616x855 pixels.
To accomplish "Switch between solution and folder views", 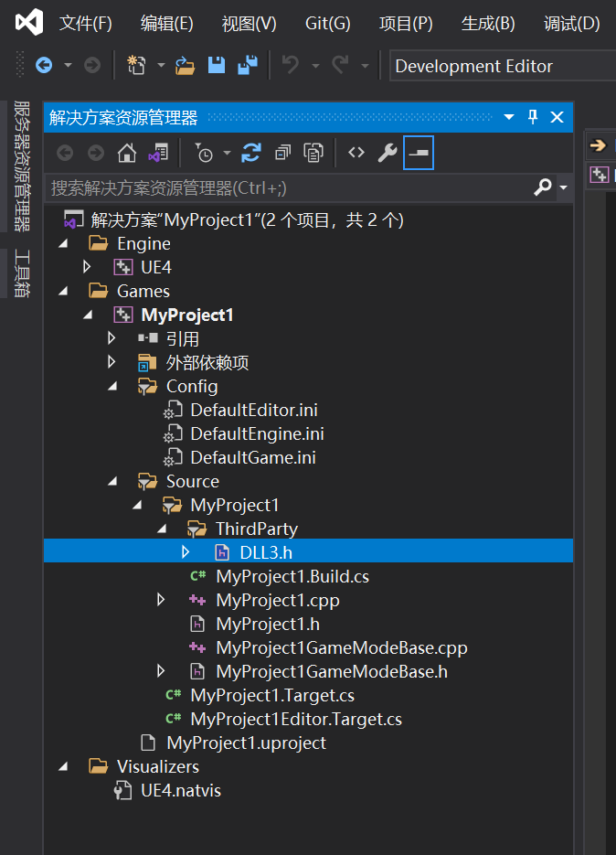I will 159,153.
